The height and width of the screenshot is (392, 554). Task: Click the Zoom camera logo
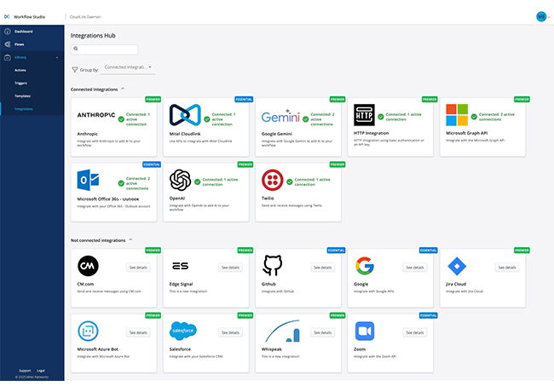[365, 331]
